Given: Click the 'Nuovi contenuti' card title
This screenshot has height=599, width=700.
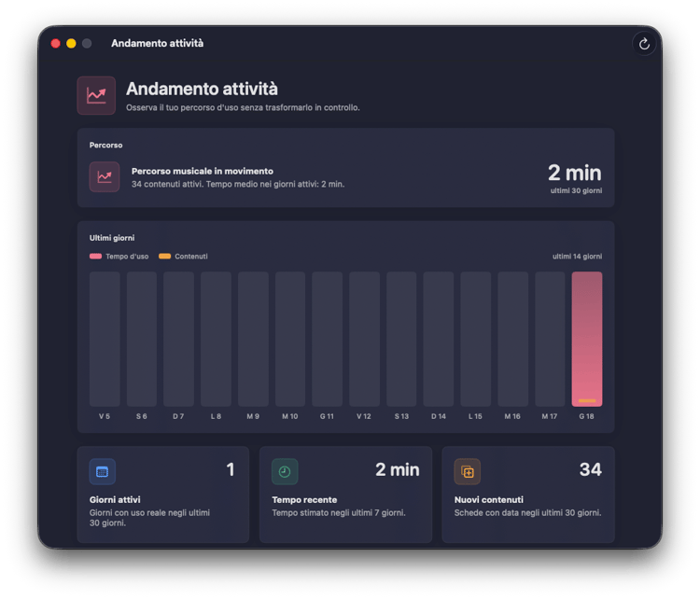Looking at the screenshot, I should pyautogui.click(x=489, y=499).
